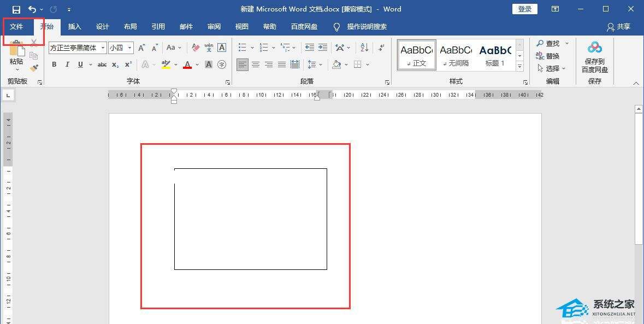
Task: Open the 文件 (File) tab
Action: [16, 27]
